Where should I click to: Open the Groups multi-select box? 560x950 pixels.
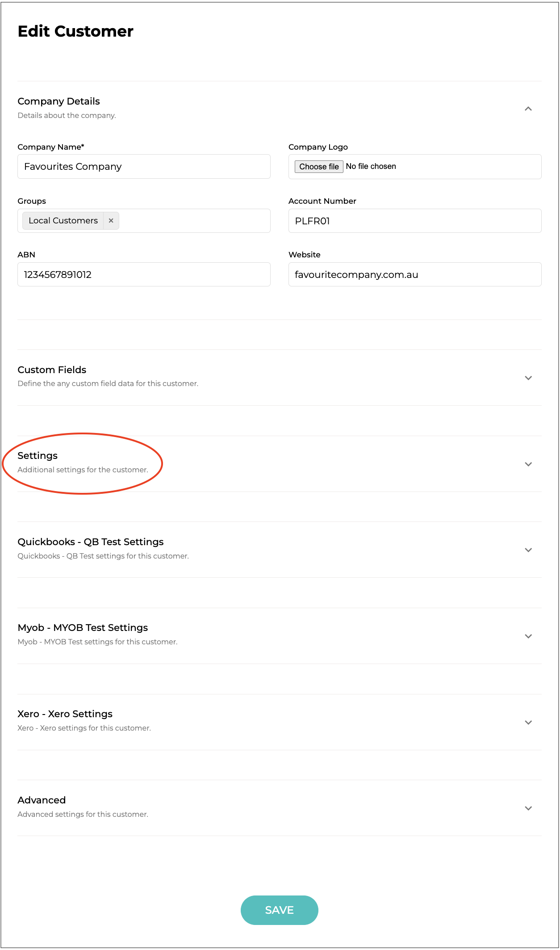[x=194, y=221]
